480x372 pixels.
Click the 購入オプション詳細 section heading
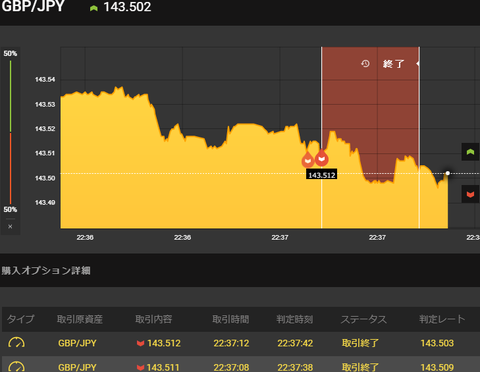46,270
